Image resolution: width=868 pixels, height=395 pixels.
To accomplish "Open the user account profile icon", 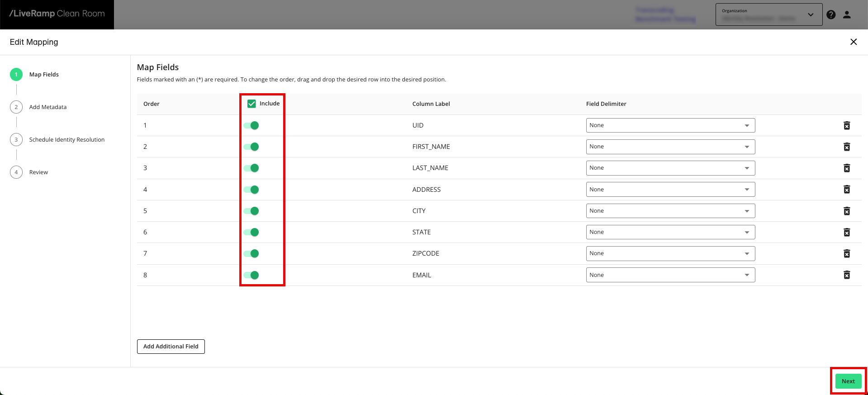I will 847,15.
